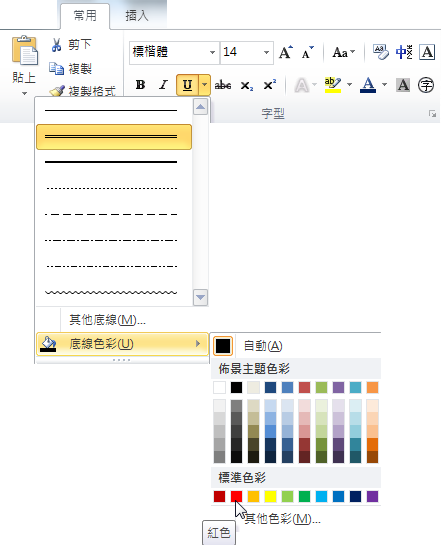Image resolution: width=441 pixels, height=545 pixels.
Task: Pick the standard dark red swatch
Action: click(x=219, y=497)
